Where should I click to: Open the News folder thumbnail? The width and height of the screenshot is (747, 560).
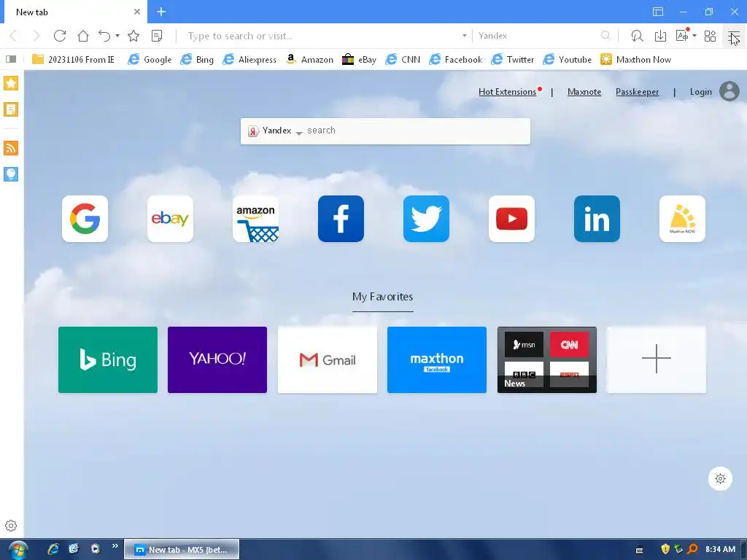click(547, 359)
